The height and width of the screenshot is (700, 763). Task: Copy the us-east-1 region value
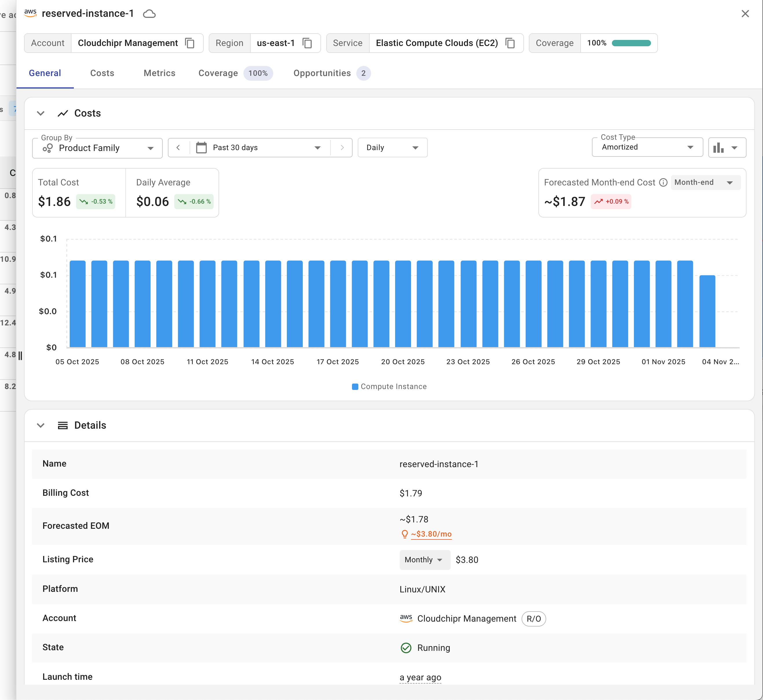[307, 43]
